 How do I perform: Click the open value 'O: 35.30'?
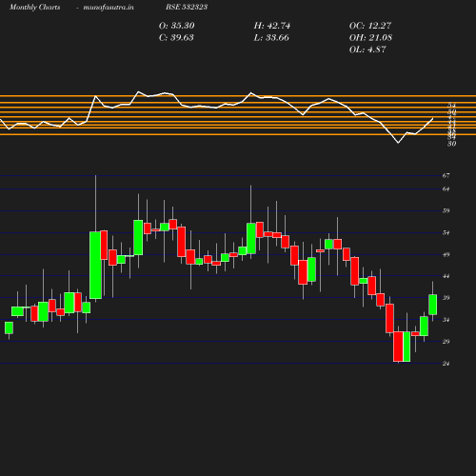[x=177, y=26]
